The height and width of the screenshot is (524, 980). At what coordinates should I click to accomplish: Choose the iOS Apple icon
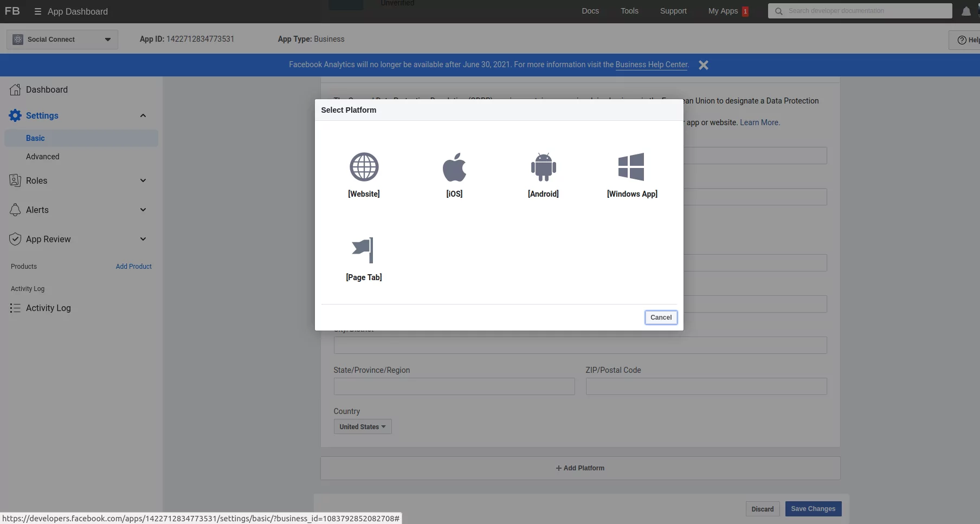(454, 167)
